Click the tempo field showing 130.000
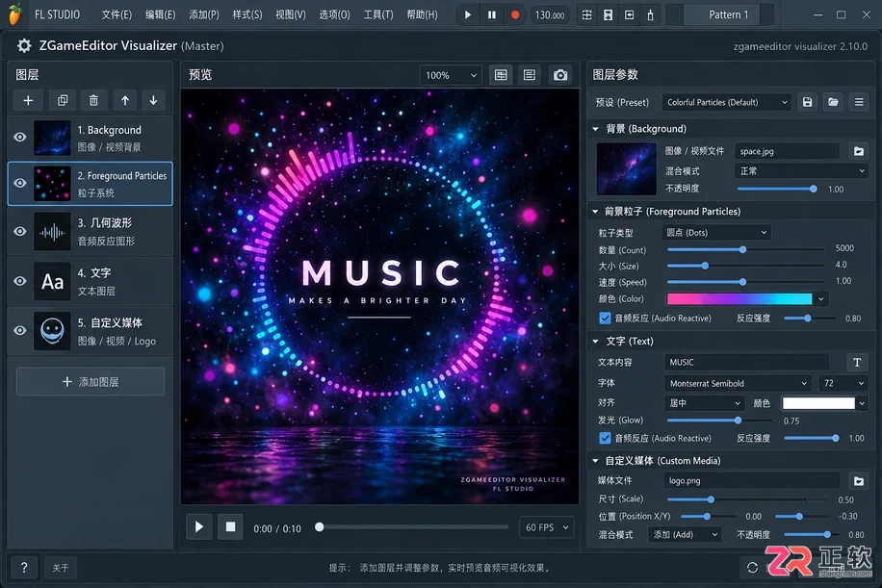882x588 pixels. [x=550, y=15]
